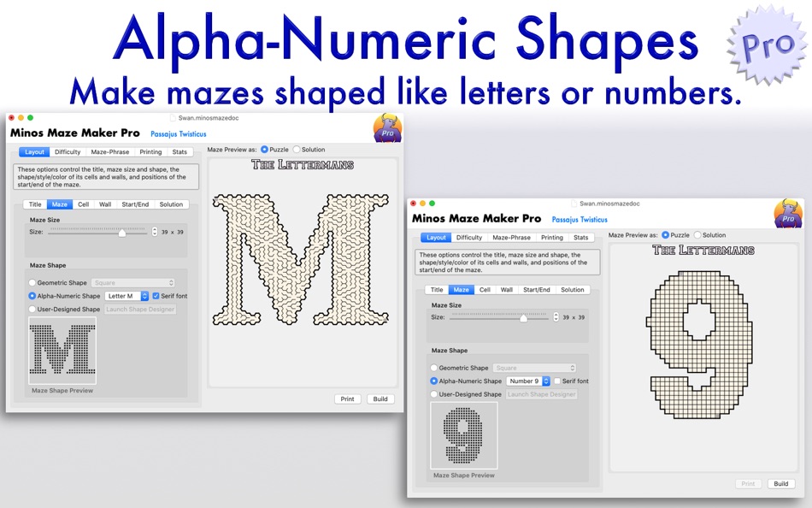Click maze size stepper in left window

pos(155,232)
